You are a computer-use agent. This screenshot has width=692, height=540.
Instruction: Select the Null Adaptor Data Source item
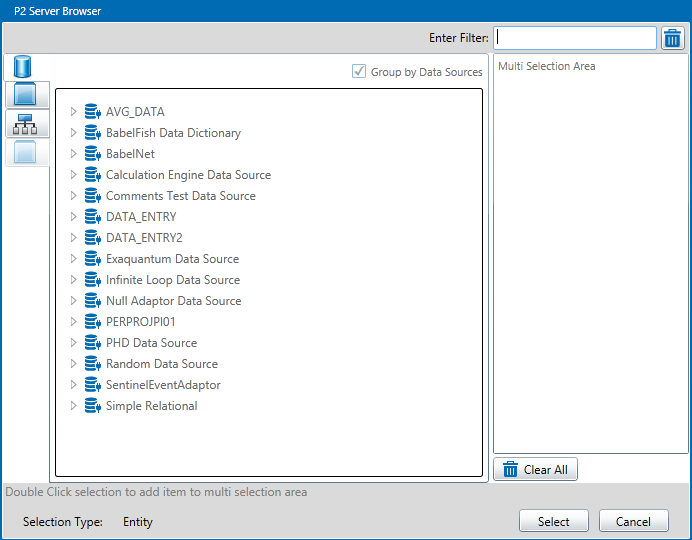pyautogui.click(x=173, y=301)
